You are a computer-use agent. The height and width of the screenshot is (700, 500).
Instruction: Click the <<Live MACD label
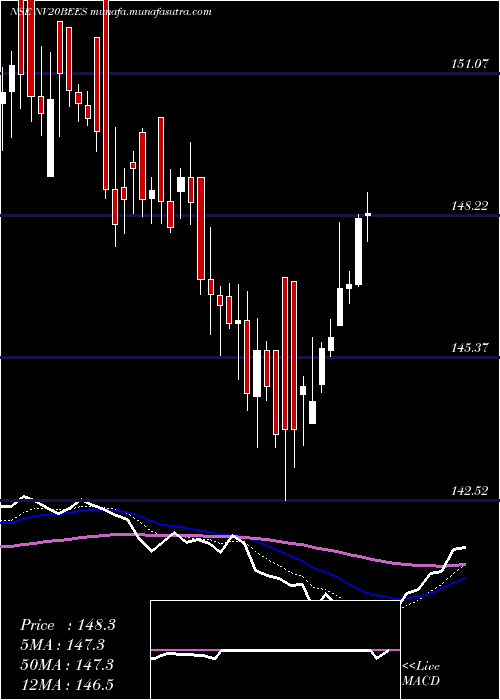click(421, 674)
